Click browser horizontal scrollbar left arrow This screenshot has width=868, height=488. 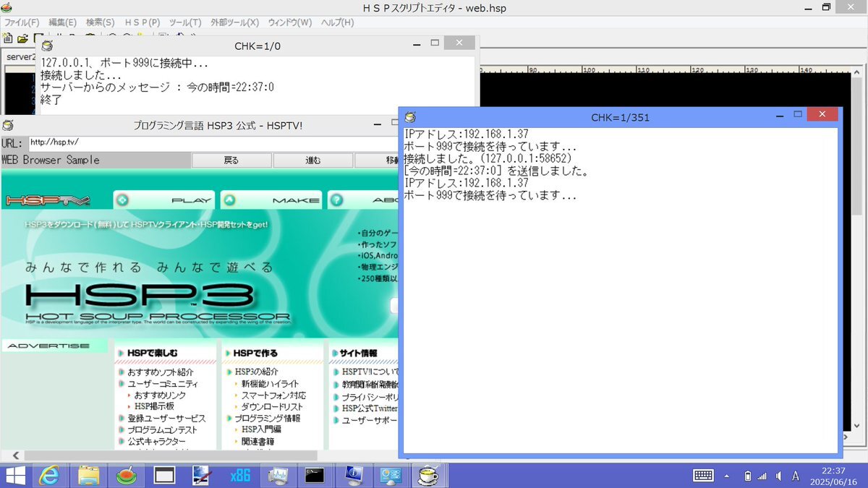(x=14, y=455)
